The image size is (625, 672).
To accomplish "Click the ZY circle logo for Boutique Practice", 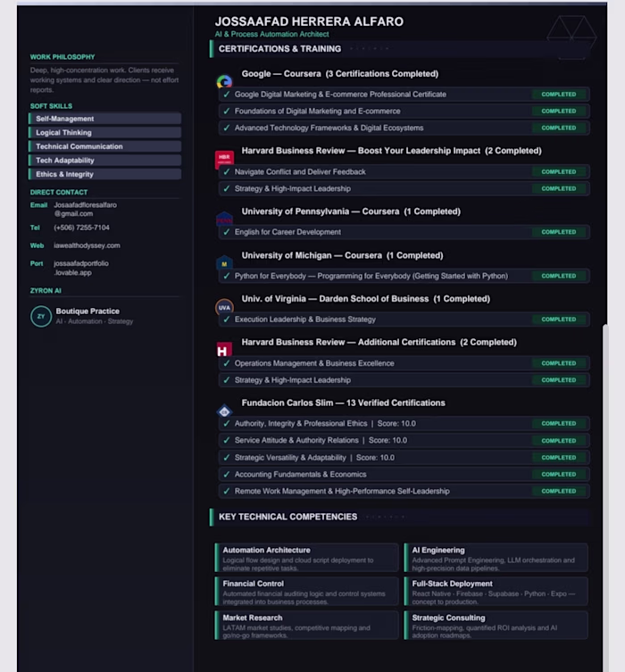I will pyautogui.click(x=41, y=316).
